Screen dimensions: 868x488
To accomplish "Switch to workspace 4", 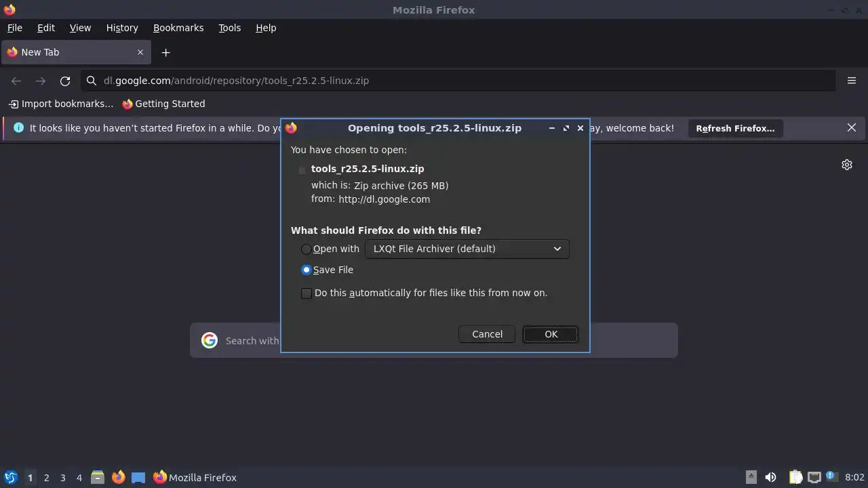I will [79, 478].
